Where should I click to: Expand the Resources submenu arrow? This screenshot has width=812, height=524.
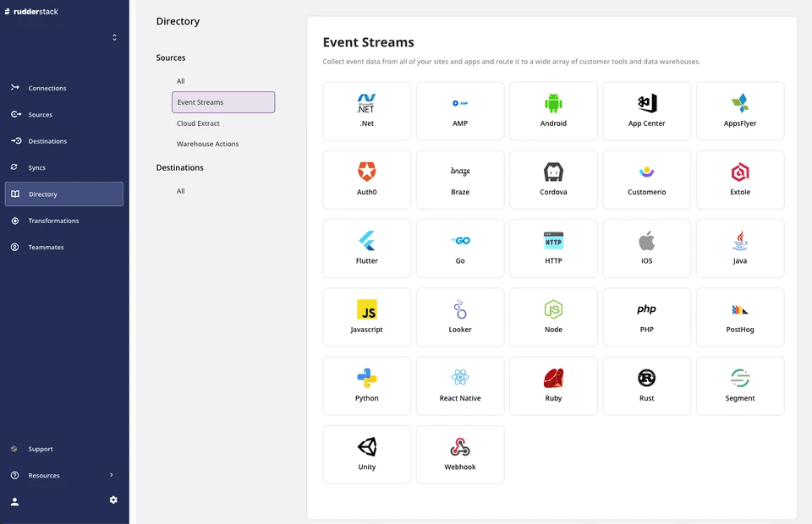click(x=112, y=475)
